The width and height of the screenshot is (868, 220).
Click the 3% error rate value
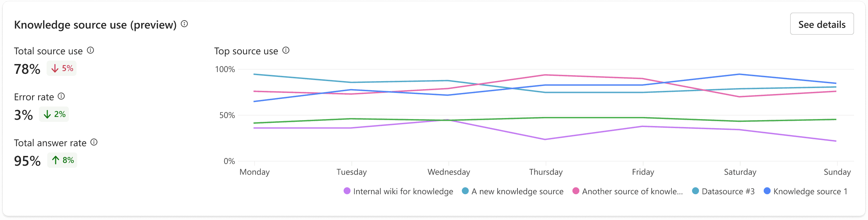click(23, 115)
